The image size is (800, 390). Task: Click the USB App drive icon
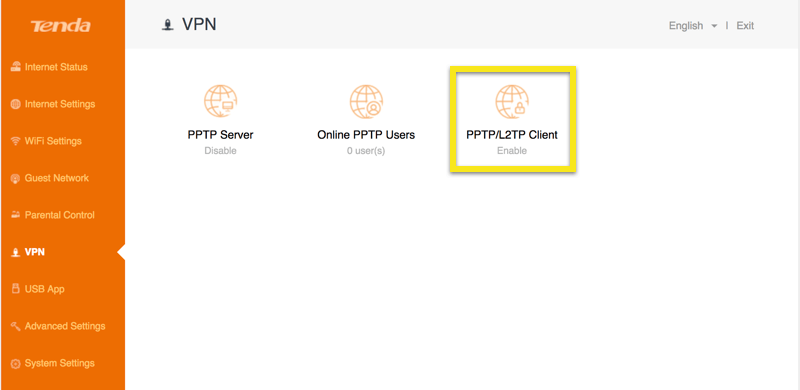[x=15, y=289]
